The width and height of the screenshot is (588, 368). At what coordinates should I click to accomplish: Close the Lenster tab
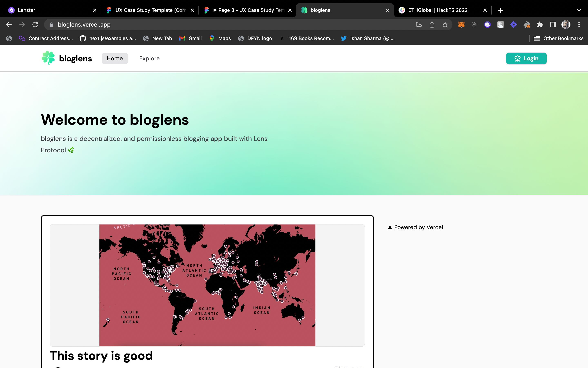[x=95, y=10]
